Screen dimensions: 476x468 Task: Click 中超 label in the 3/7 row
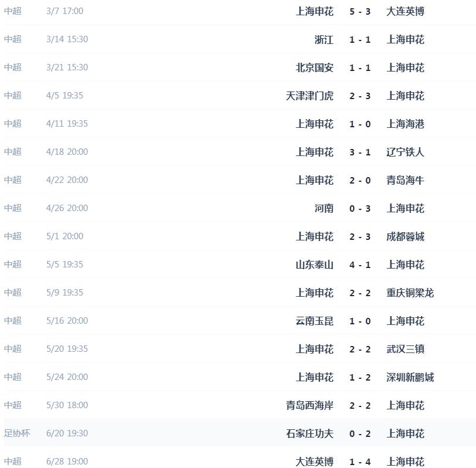(13, 11)
